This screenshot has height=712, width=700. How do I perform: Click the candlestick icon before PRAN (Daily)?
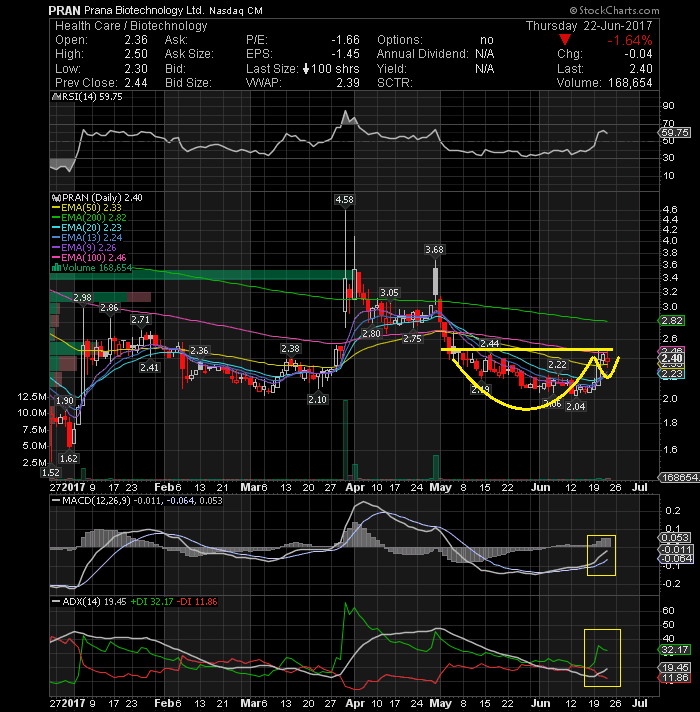(57, 198)
